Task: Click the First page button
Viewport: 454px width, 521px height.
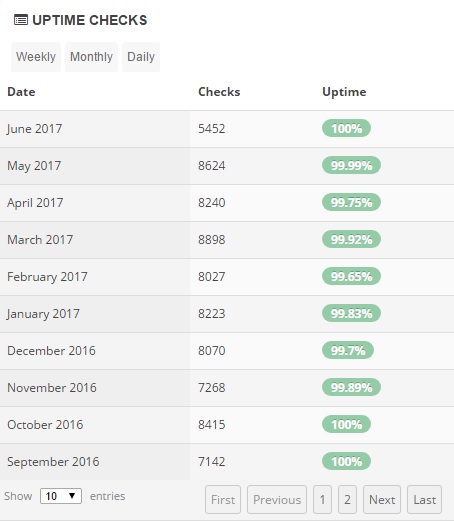Action: pos(223,499)
